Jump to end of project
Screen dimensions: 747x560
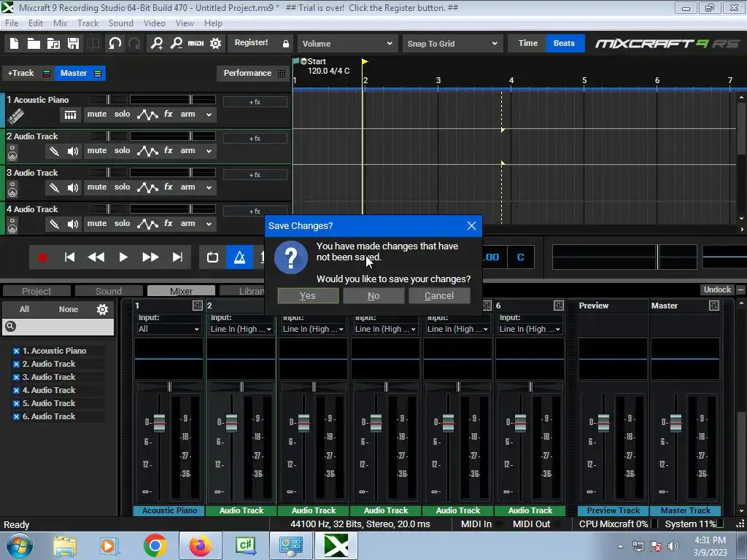[177, 257]
